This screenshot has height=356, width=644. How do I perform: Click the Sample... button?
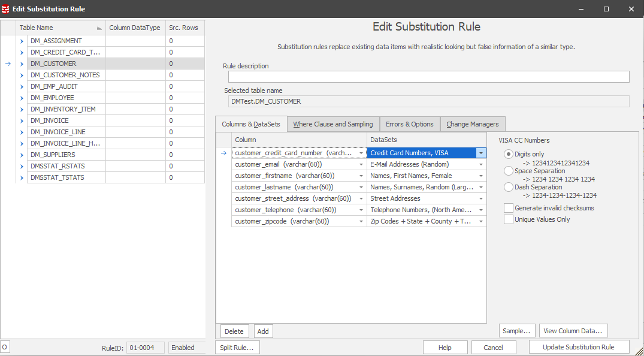pos(517,331)
